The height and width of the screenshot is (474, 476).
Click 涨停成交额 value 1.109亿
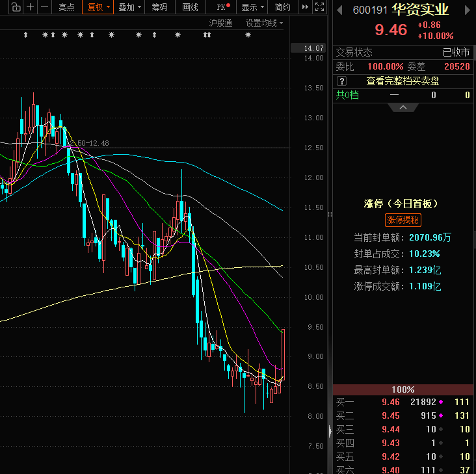[425, 287]
